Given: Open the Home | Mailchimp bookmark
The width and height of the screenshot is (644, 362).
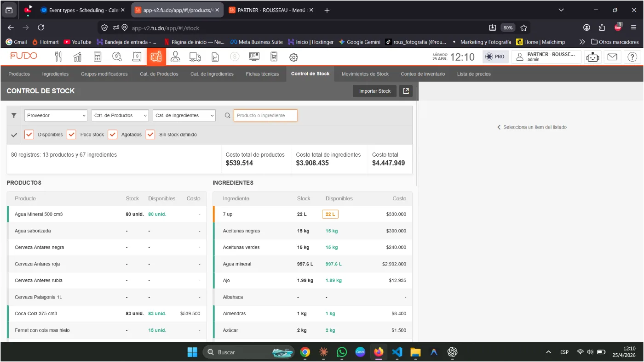Looking at the screenshot, I should [540, 42].
